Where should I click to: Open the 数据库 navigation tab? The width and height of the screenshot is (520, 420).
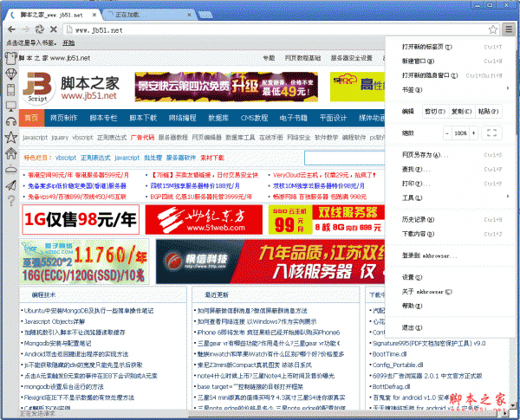tap(218, 118)
